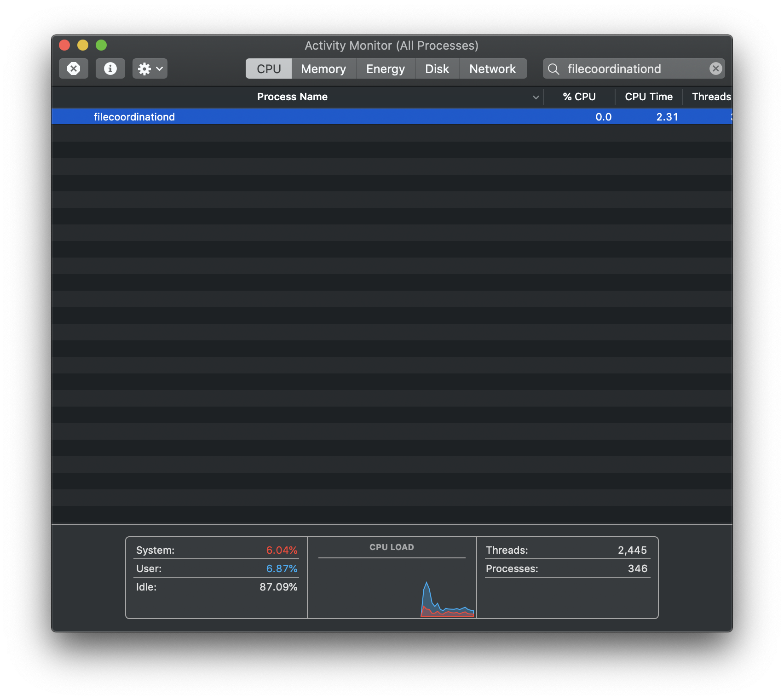Switch to the Memory tab

point(323,69)
